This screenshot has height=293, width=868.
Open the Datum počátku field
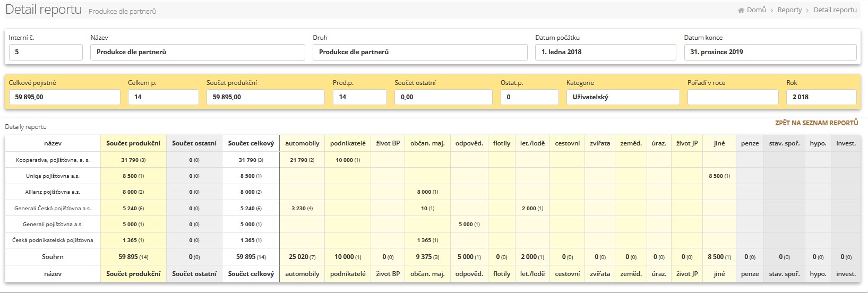click(606, 52)
